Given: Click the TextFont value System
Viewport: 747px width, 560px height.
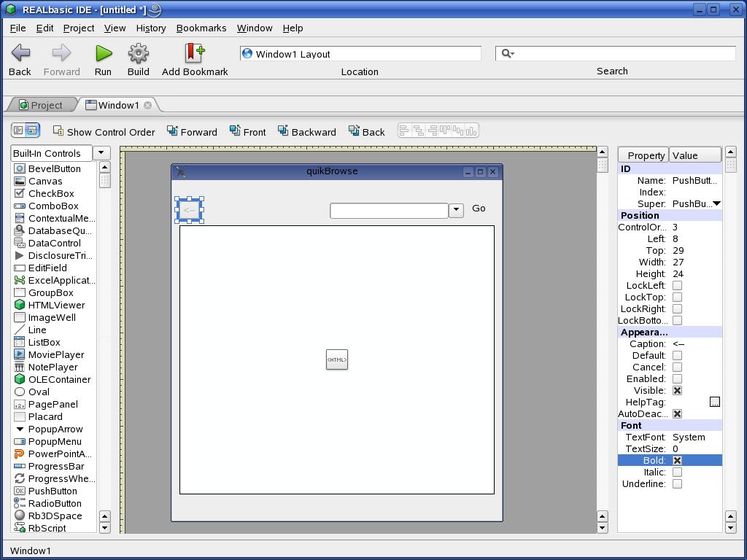Looking at the screenshot, I should [x=689, y=437].
